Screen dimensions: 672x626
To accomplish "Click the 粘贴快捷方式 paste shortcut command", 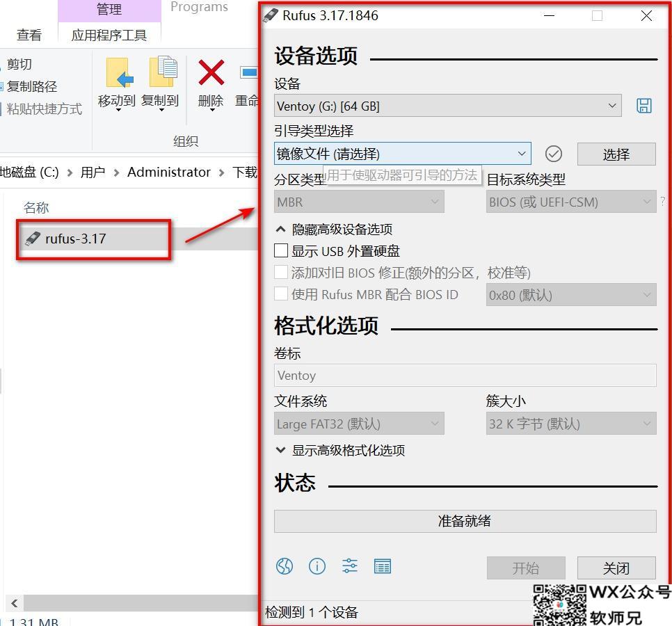I will pos(44,109).
